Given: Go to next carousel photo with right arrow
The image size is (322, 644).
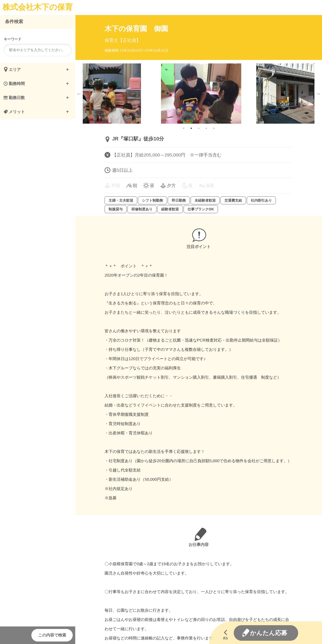Looking at the screenshot, I should click(318, 94).
